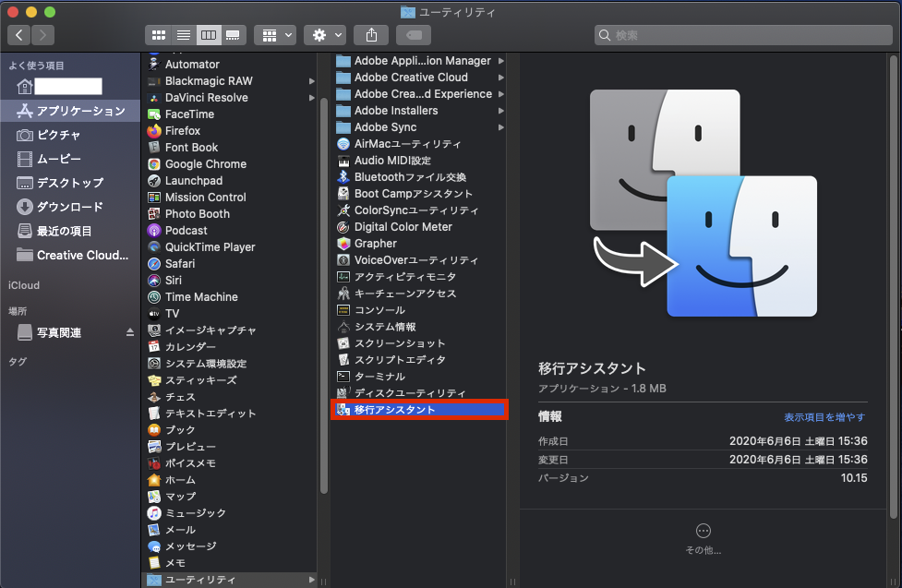This screenshot has height=588, width=902.
Task: Select the Time Machine app icon
Action: 153,297
